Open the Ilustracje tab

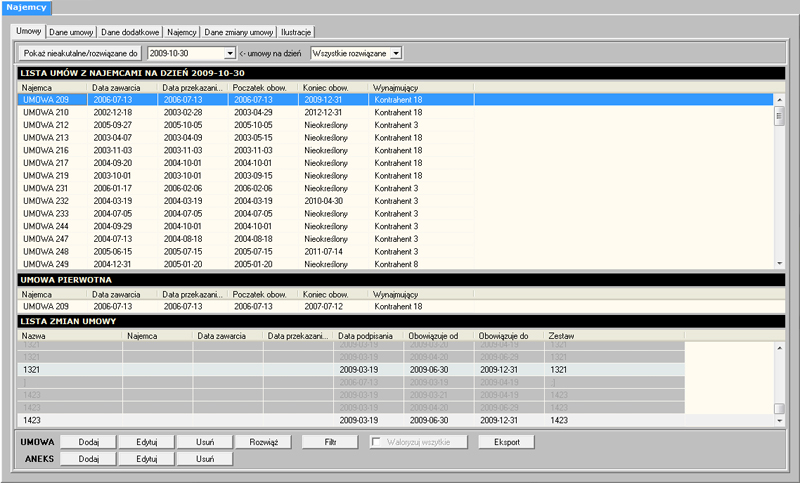tap(296, 32)
